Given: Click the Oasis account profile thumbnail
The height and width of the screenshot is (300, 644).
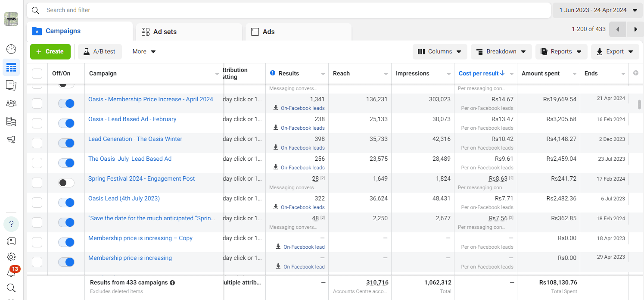Looking at the screenshot, I should (11, 19).
